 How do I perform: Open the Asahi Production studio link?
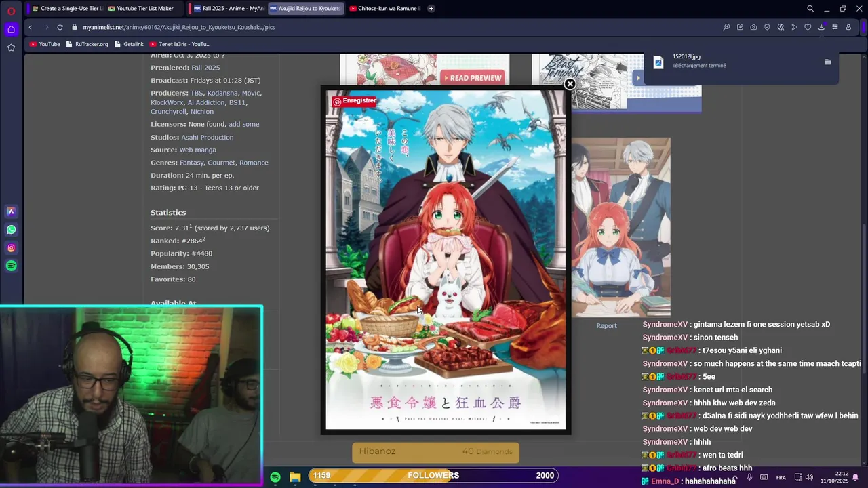[x=207, y=138]
